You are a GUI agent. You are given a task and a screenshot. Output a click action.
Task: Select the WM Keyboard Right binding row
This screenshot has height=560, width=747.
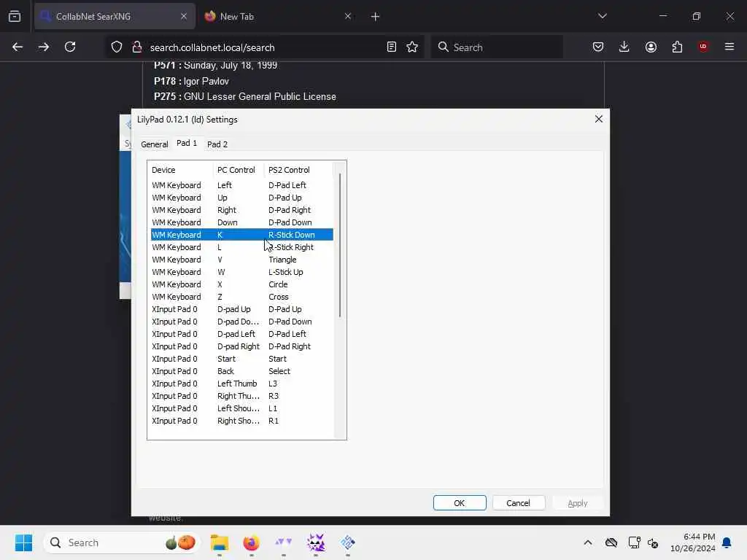242,210
